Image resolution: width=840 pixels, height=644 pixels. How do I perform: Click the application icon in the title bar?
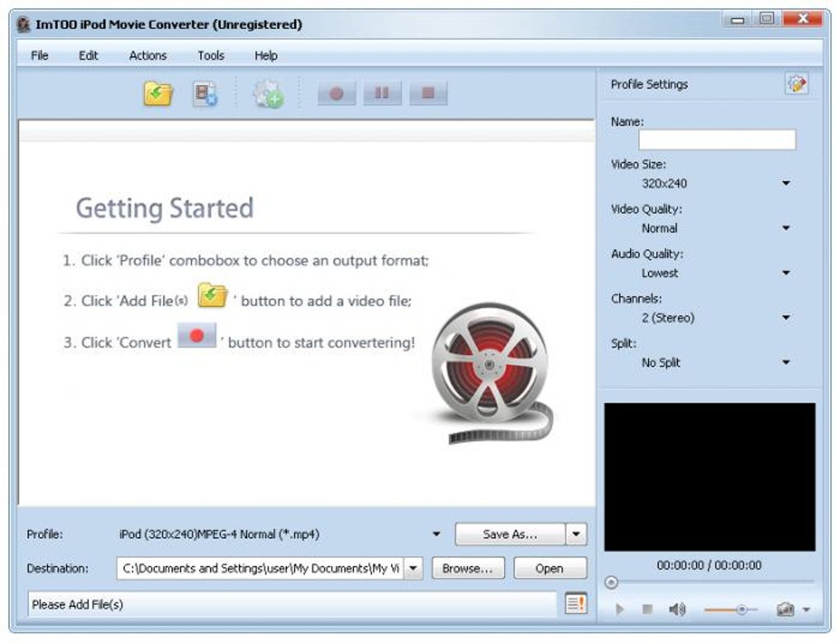[x=23, y=25]
